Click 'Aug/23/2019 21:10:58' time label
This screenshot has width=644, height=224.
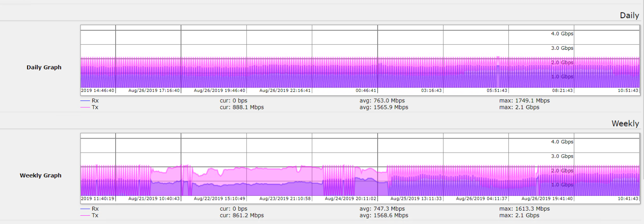click(285, 198)
